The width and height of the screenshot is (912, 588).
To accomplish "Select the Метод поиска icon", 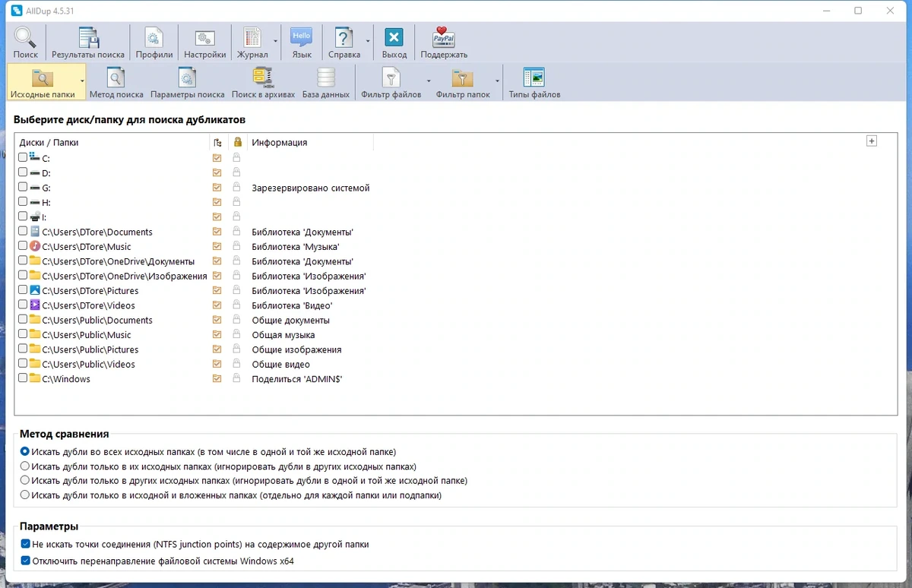I will pos(116,82).
